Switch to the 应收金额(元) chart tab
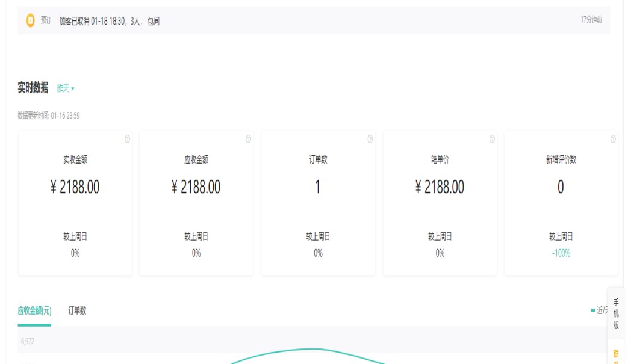Viewport: 628px width, 364px height. 34,311
